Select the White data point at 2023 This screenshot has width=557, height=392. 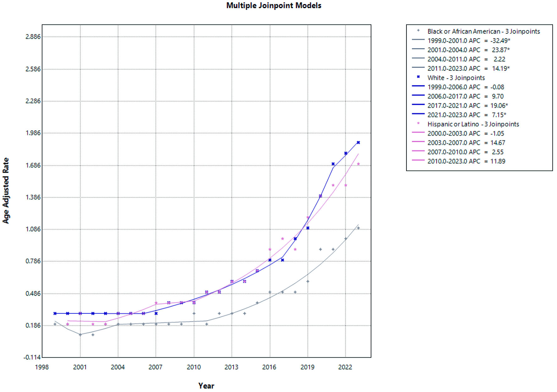click(x=358, y=143)
